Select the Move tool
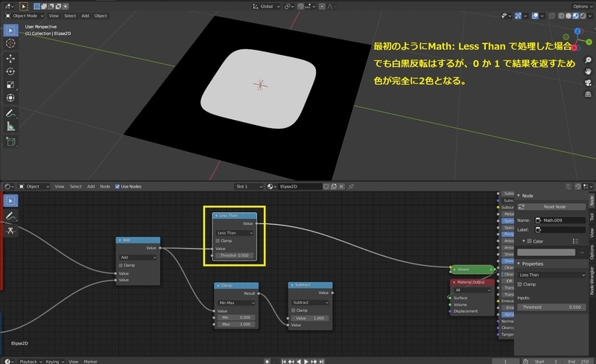This screenshot has height=364, width=596. (x=10, y=58)
